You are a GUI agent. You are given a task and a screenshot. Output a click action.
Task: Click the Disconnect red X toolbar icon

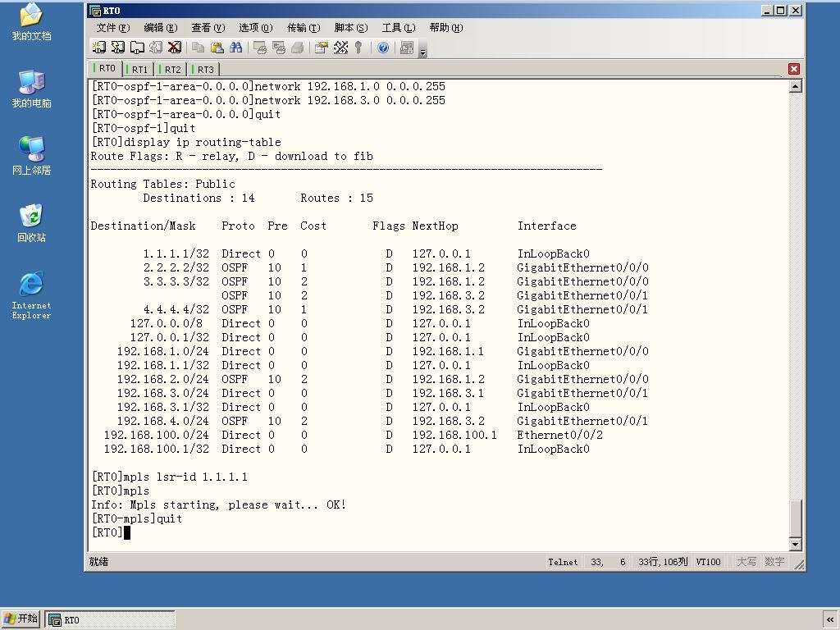(175, 48)
